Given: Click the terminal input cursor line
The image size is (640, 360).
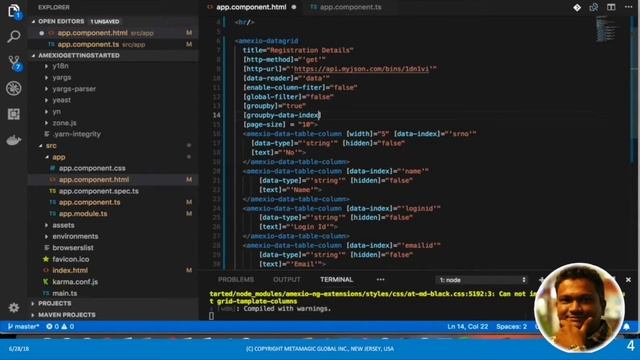Looking at the screenshot, I should [x=211, y=316].
